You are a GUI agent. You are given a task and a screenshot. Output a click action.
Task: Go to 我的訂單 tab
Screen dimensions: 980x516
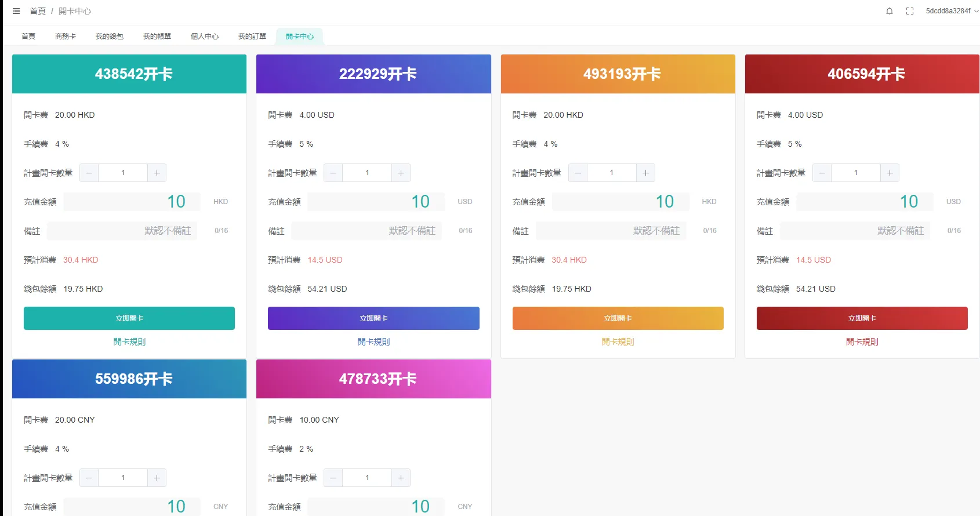tap(252, 37)
